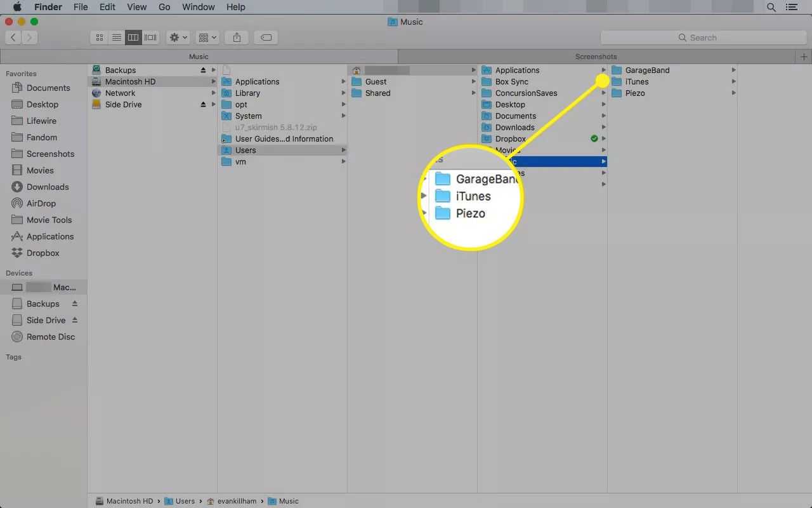Viewport: 812px width, 508px height.
Task: Click the Search field
Action: (703, 37)
